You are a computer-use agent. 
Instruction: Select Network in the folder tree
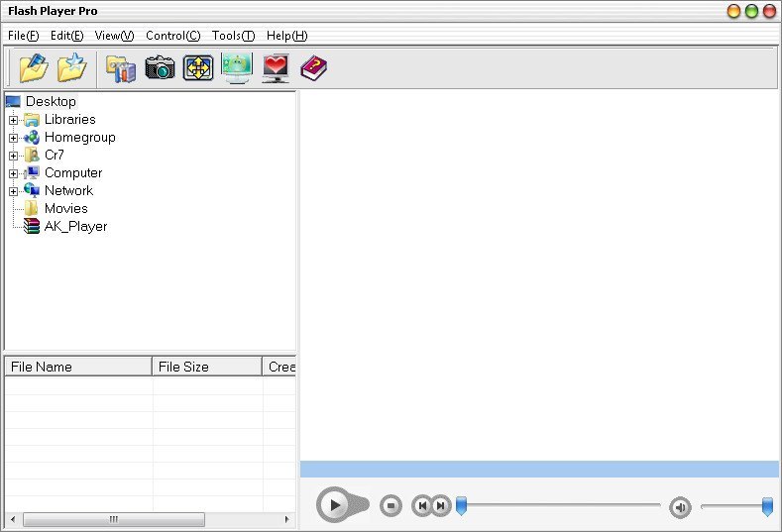pyautogui.click(x=68, y=190)
